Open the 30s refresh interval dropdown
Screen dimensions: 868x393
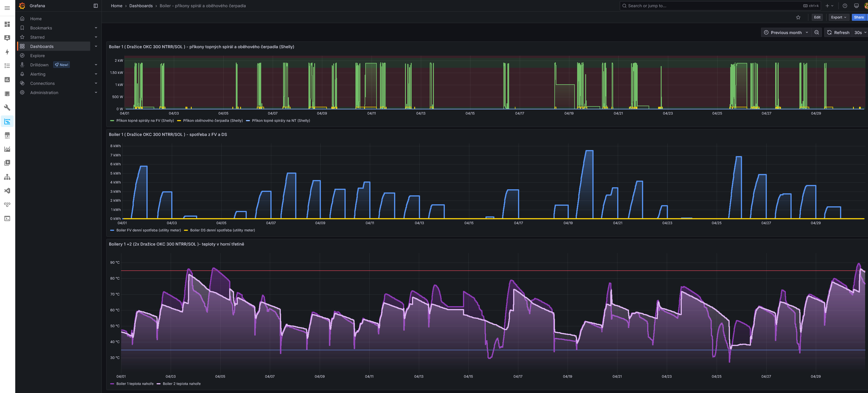click(860, 33)
